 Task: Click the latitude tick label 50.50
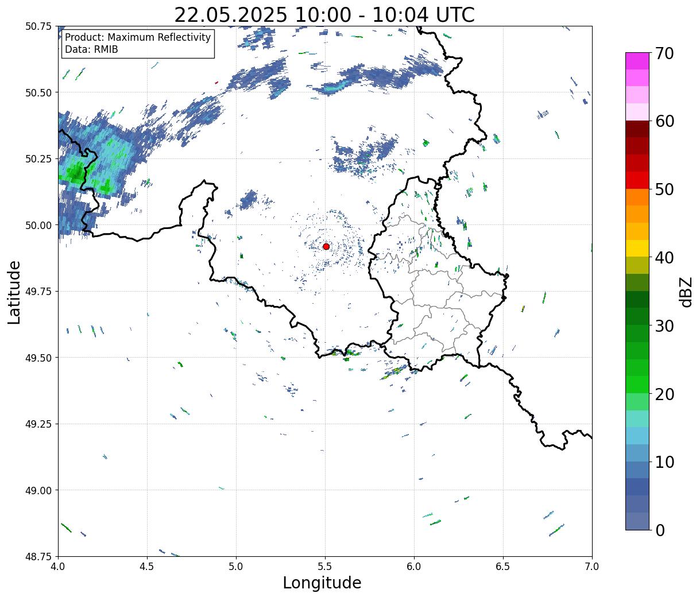click(38, 92)
